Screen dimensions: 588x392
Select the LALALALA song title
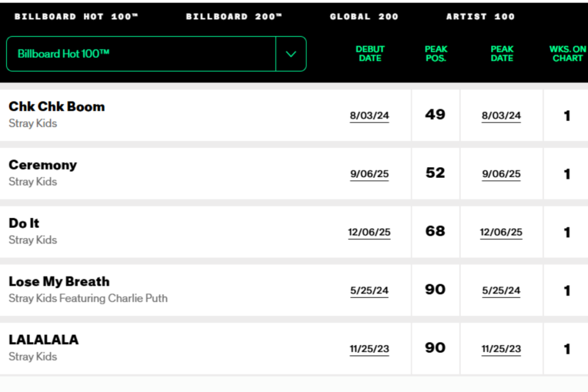tap(44, 340)
